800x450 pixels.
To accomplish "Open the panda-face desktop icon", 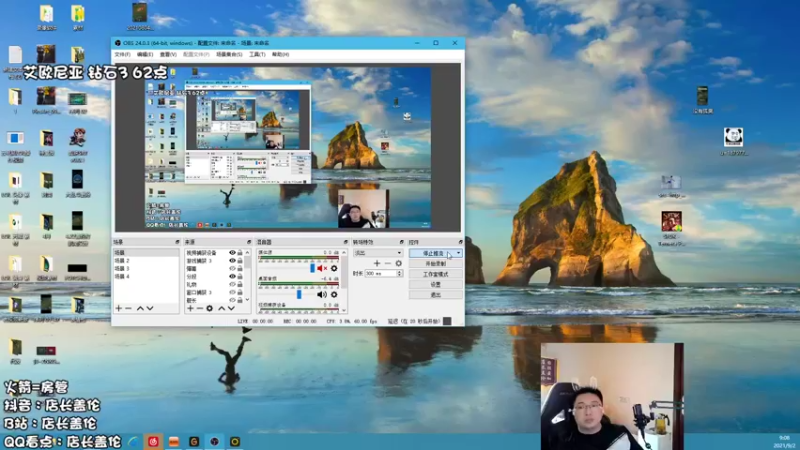I will point(734,137).
